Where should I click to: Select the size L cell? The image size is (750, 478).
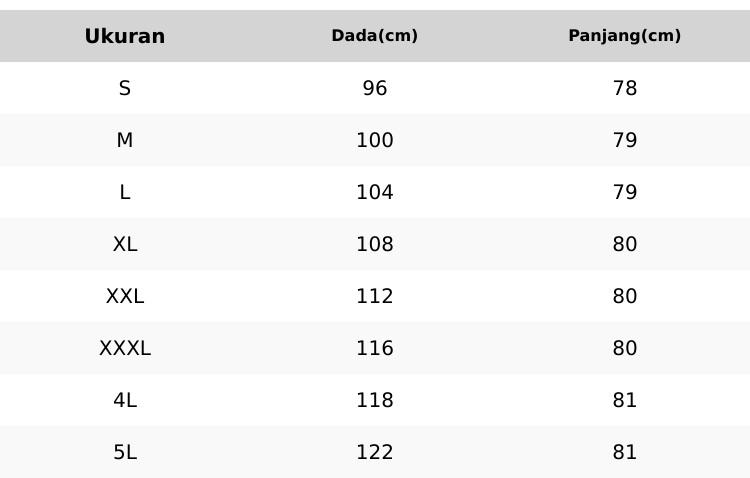(x=125, y=193)
